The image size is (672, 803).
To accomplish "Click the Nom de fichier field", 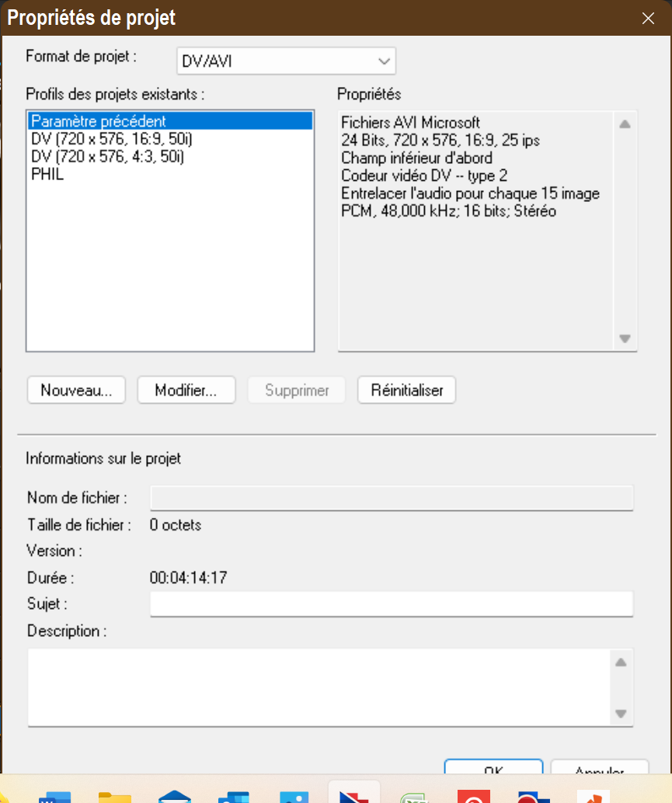I will click(x=392, y=498).
